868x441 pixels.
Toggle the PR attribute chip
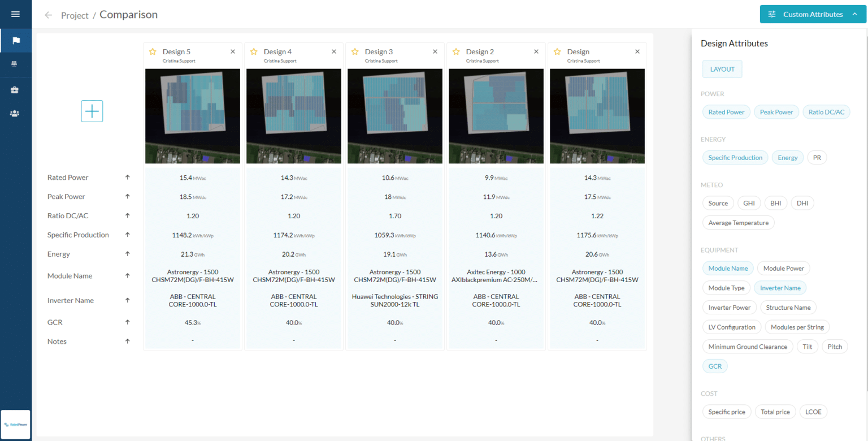pyautogui.click(x=817, y=158)
